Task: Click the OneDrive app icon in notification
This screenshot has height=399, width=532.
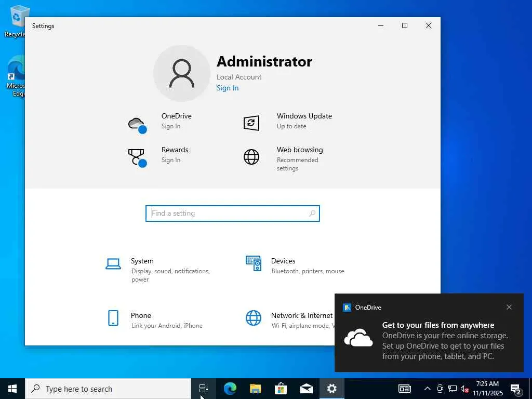Action: (347, 308)
